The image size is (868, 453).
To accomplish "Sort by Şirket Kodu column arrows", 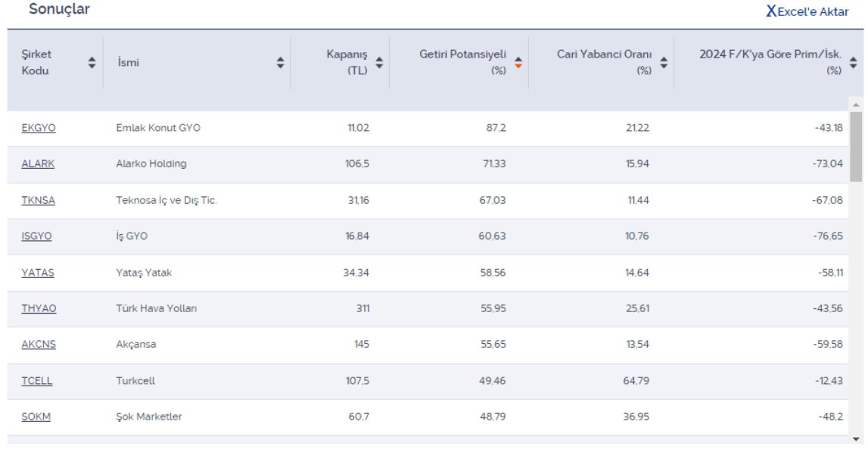I will coord(92,63).
